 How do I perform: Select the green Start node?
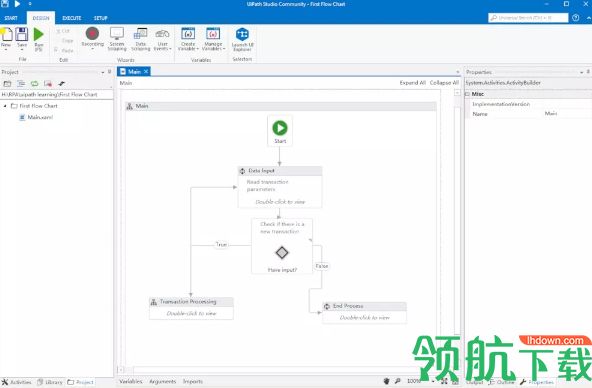click(x=280, y=130)
